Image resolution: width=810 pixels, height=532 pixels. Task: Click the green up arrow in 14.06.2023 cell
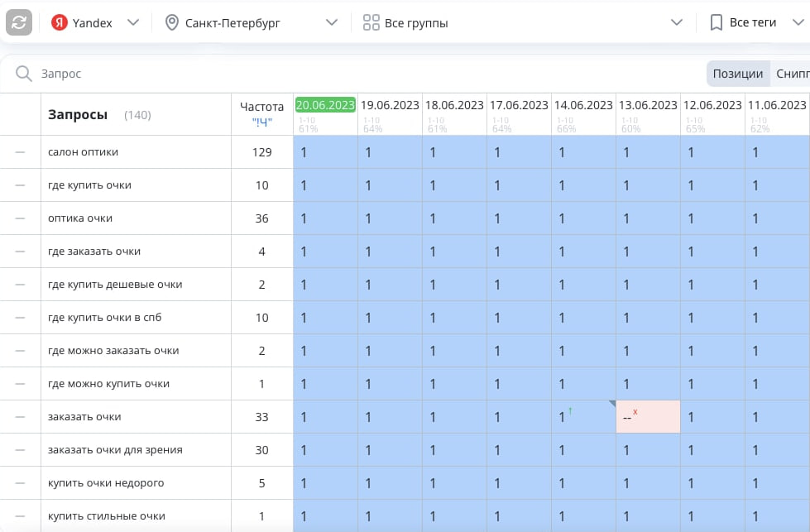pyautogui.click(x=570, y=410)
